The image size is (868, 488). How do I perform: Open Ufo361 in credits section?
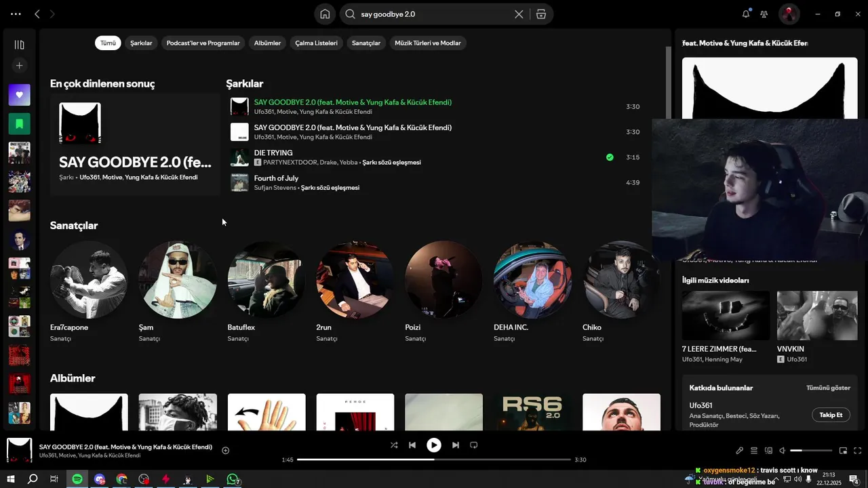tap(701, 405)
